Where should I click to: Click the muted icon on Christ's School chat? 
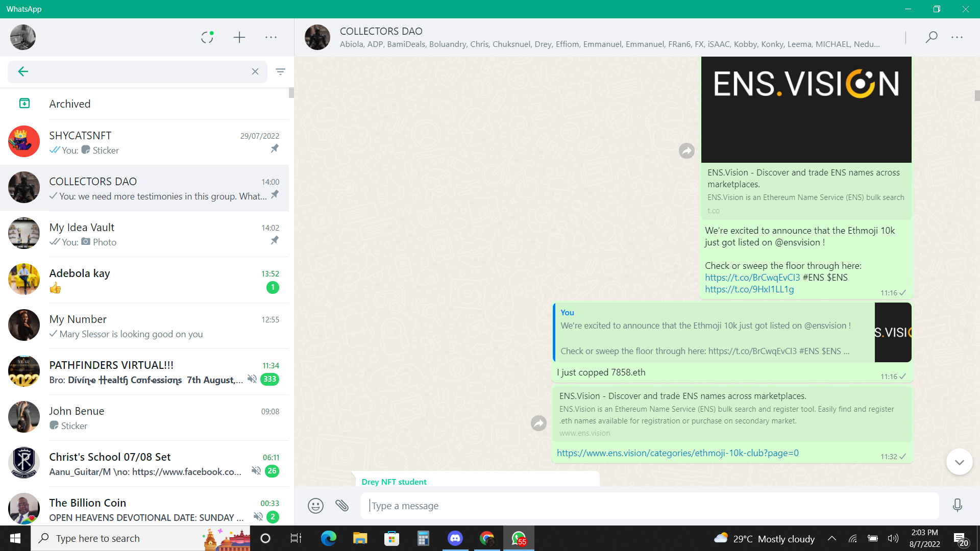[x=256, y=470]
